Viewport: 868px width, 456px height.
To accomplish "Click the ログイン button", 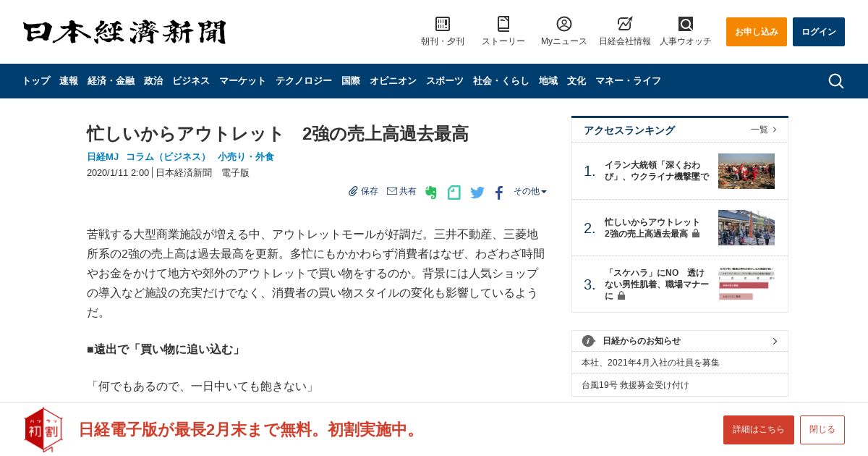I will point(819,32).
